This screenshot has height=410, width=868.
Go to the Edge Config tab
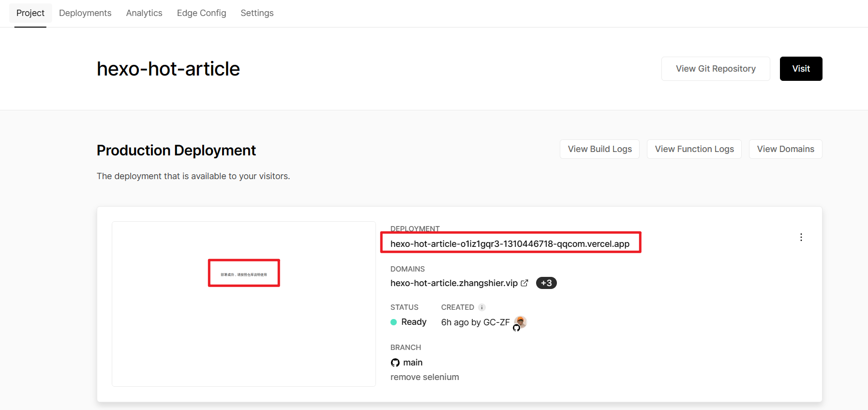201,13
